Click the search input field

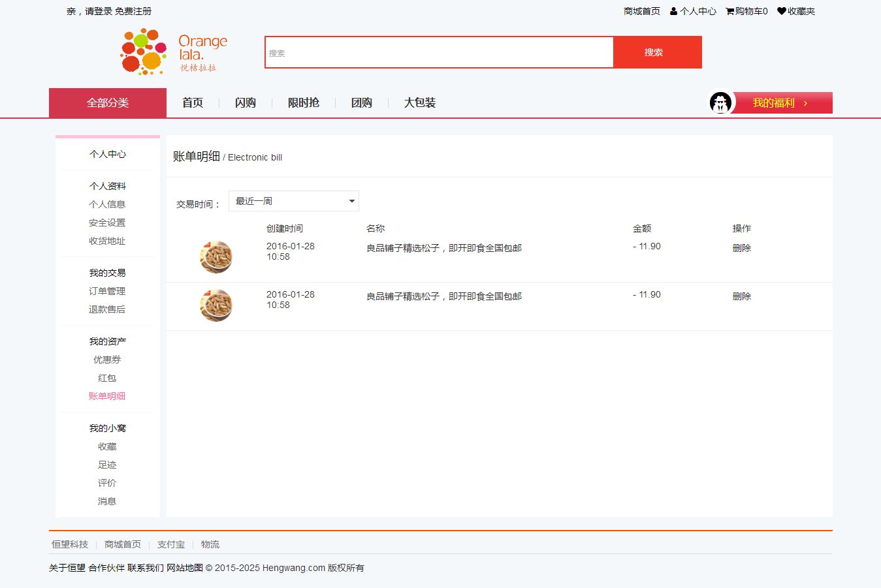439,52
